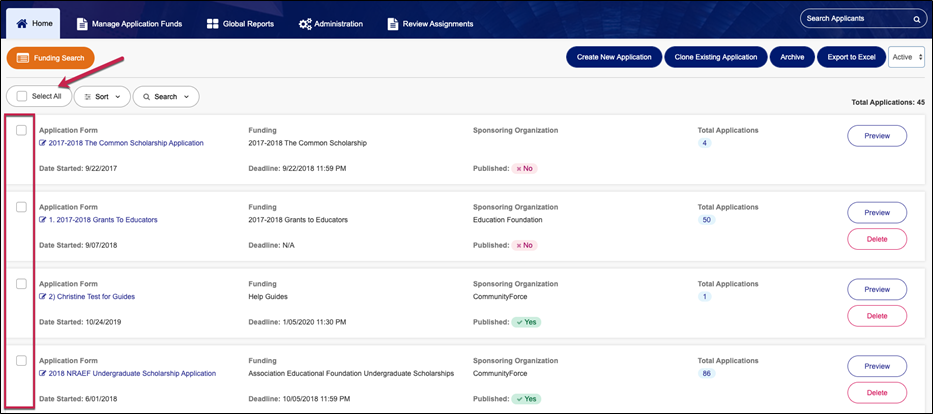The image size is (933, 414).
Task: Click the grid icon on Global Reports
Action: (x=213, y=24)
